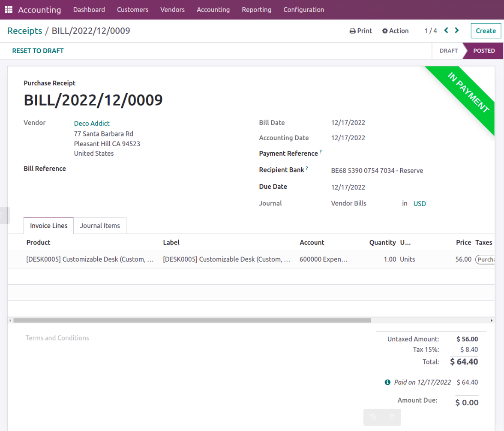This screenshot has height=431, width=504.
Task: Go to next record arrow
Action: coord(457,30)
